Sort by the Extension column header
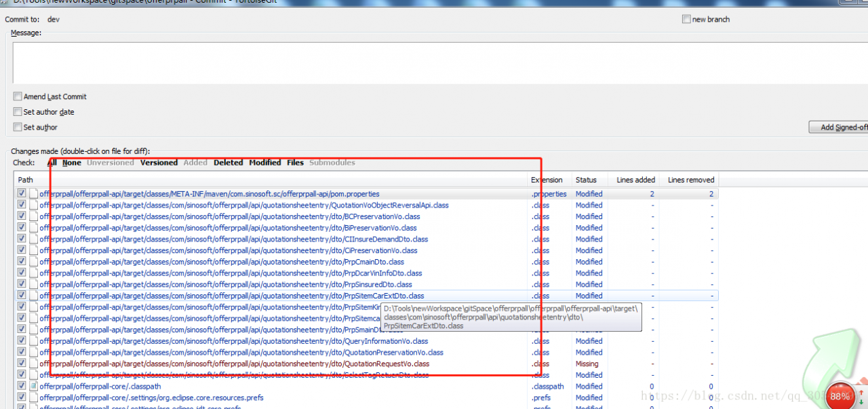Viewport: 868px width, 409px height. (551, 180)
